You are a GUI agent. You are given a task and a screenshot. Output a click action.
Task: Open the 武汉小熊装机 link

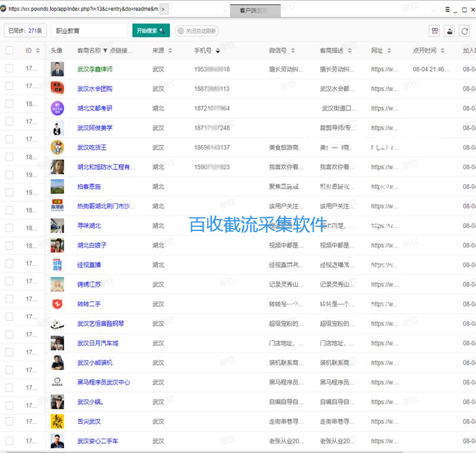[95, 363]
